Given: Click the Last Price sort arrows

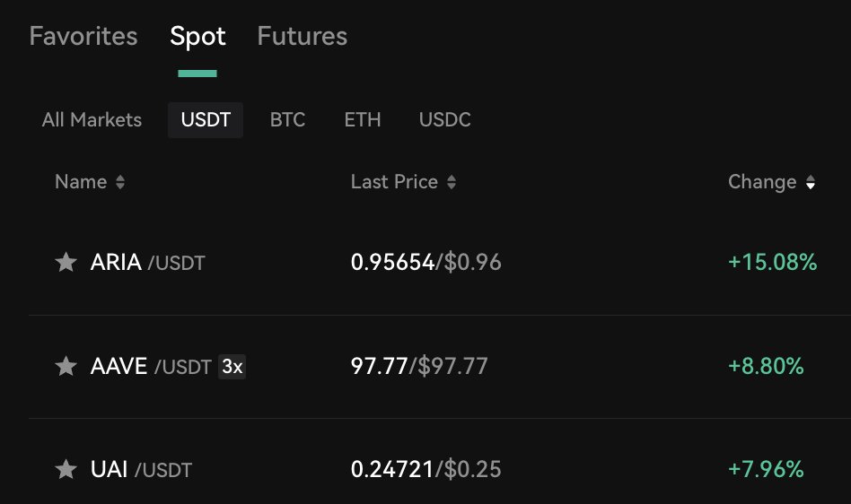Looking at the screenshot, I should pyautogui.click(x=452, y=182).
